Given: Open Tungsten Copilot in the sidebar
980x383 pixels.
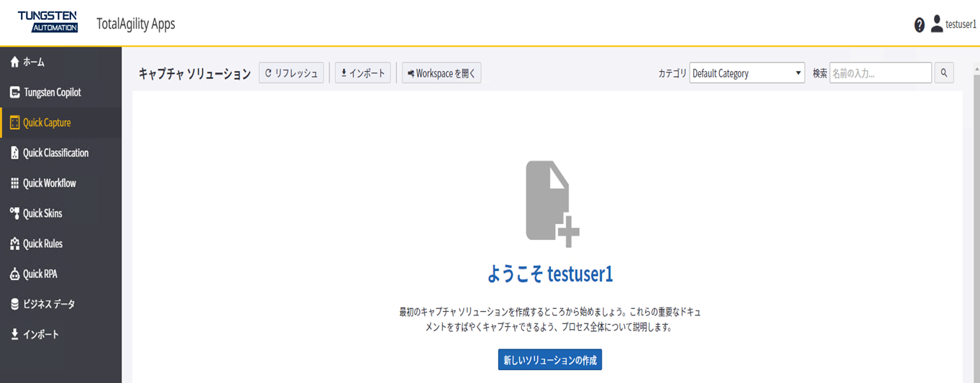Looking at the screenshot, I should tap(61, 92).
